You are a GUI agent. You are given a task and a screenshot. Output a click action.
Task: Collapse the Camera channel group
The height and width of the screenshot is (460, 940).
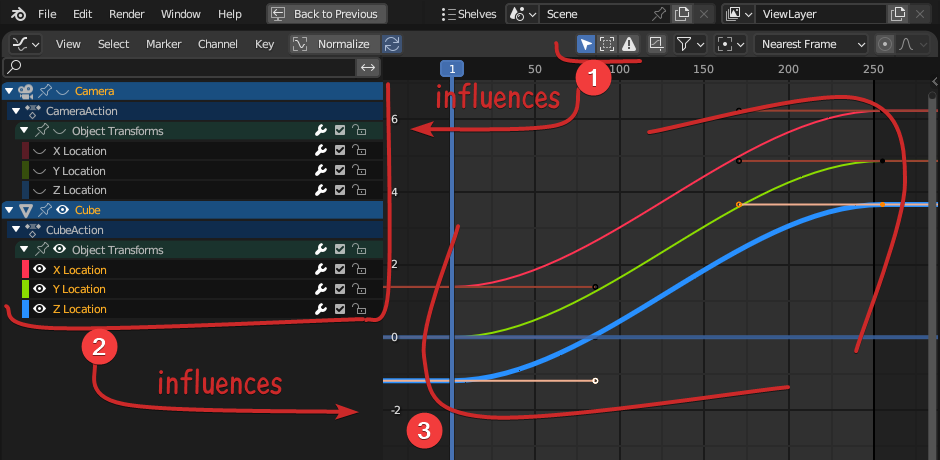[x=9, y=91]
